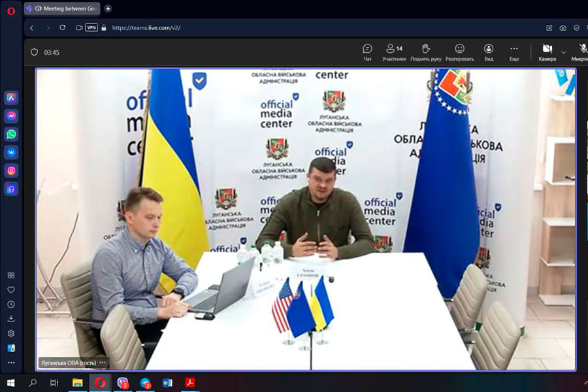588x392 pixels.
Task: Switch to the Meeting between tab
Action: [x=62, y=8]
